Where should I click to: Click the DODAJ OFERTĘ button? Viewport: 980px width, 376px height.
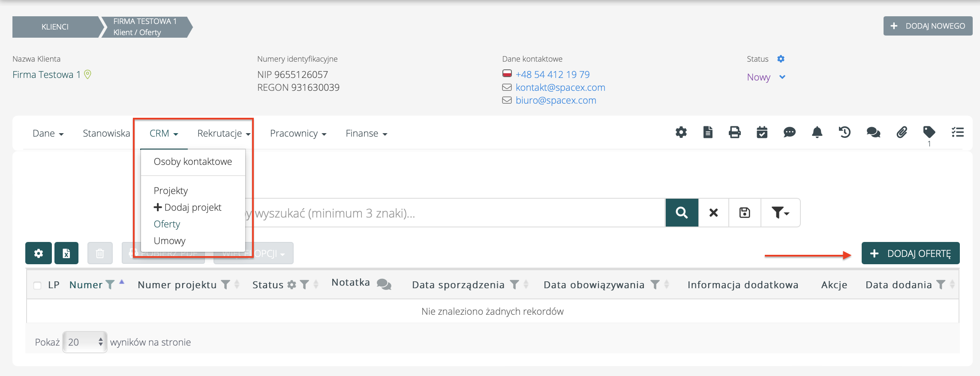(910, 254)
